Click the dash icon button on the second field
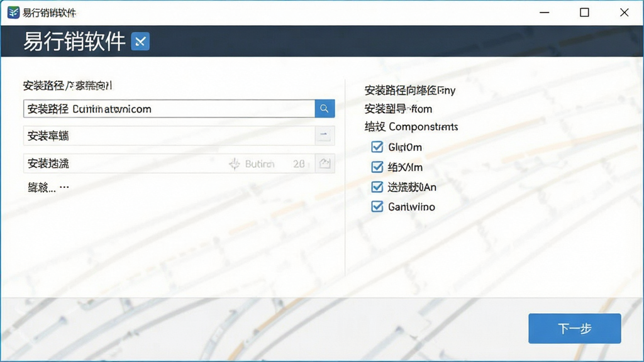The width and height of the screenshot is (644, 362). [325, 136]
